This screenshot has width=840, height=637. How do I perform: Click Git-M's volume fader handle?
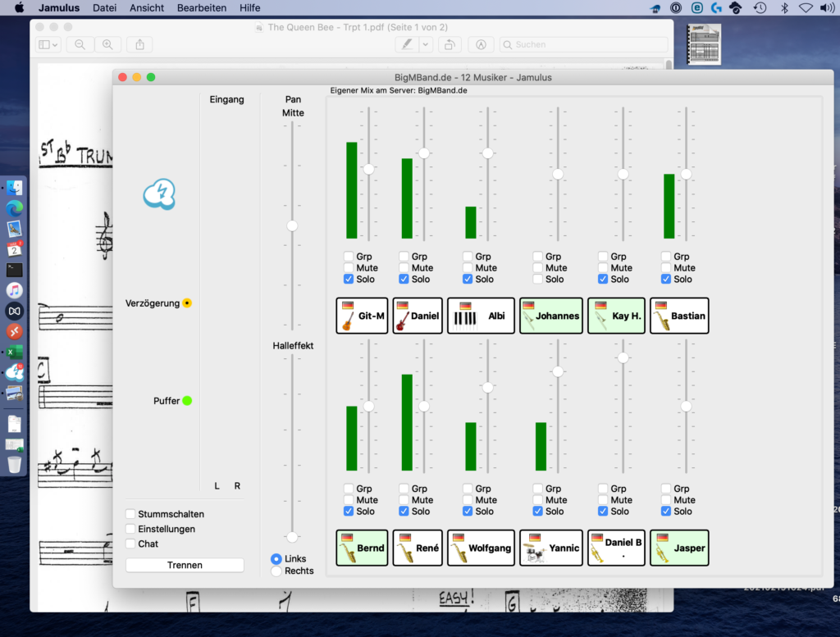pos(368,169)
